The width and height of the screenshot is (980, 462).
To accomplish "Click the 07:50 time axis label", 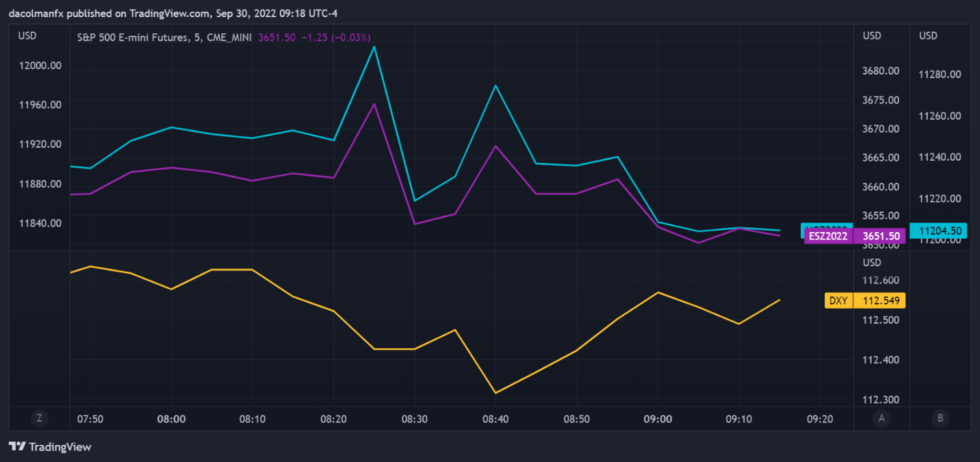I will pyautogui.click(x=90, y=418).
